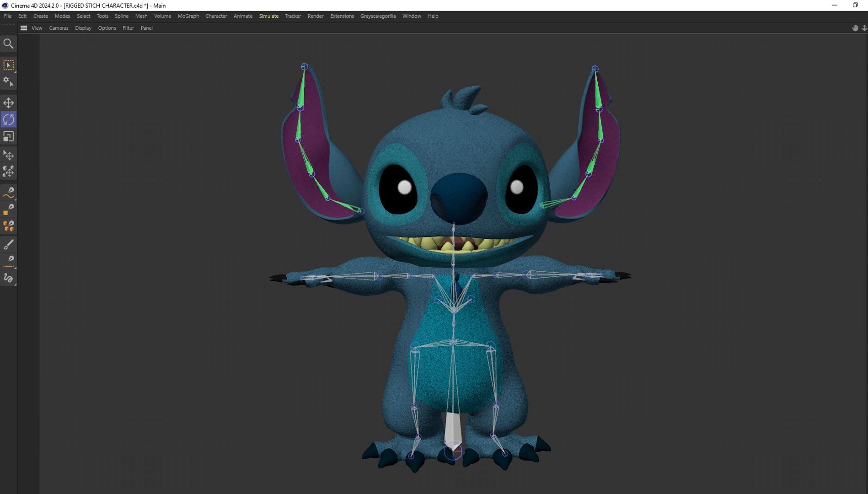Image resolution: width=868 pixels, height=494 pixels.
Task: Open the Character menu
Action: [216, 16]
